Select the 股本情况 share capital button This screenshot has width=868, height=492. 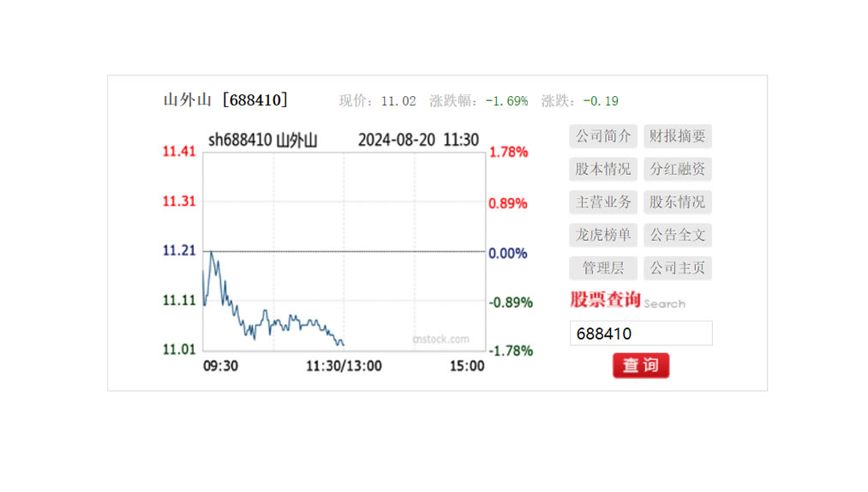pos(603,169)
